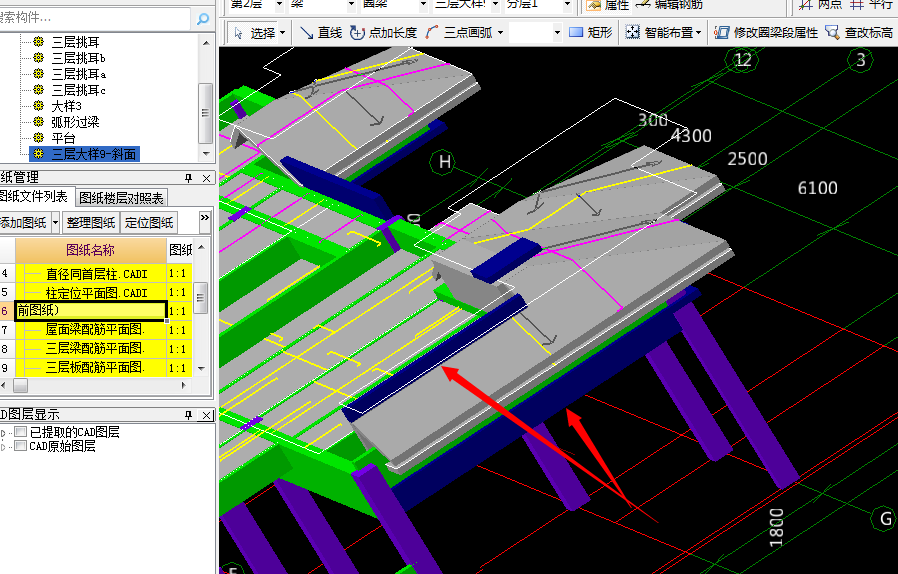Click drawing list vertical scrollbar down arrow
Image resolution: width=898 pixels, height=574 pixels.
(201, 368)
